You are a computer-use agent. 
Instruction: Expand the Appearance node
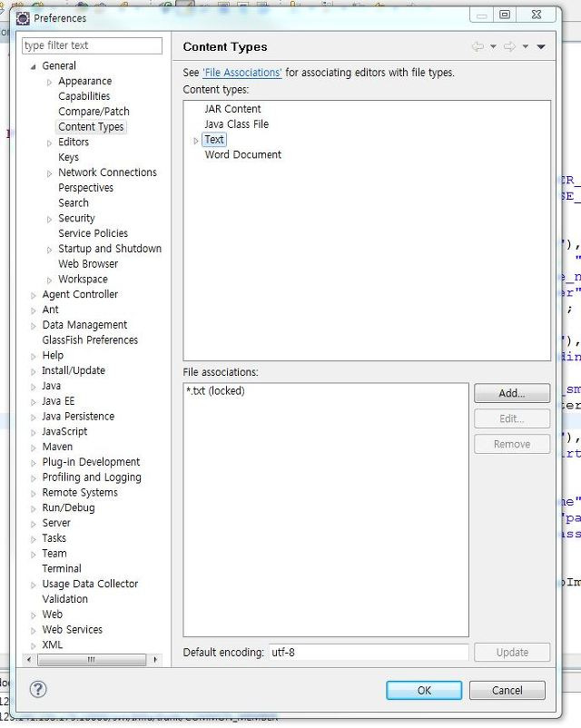click(49, 83)
